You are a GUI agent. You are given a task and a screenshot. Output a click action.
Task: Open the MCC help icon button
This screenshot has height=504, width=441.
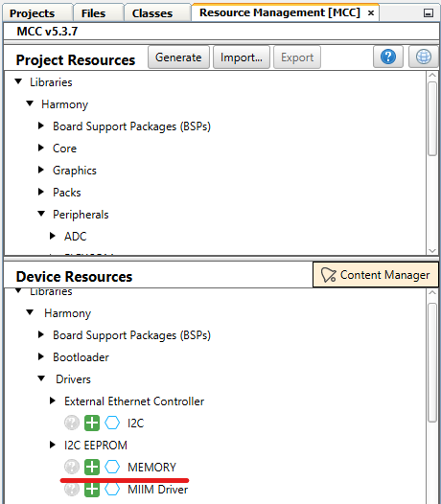click(x=388, y=57)
